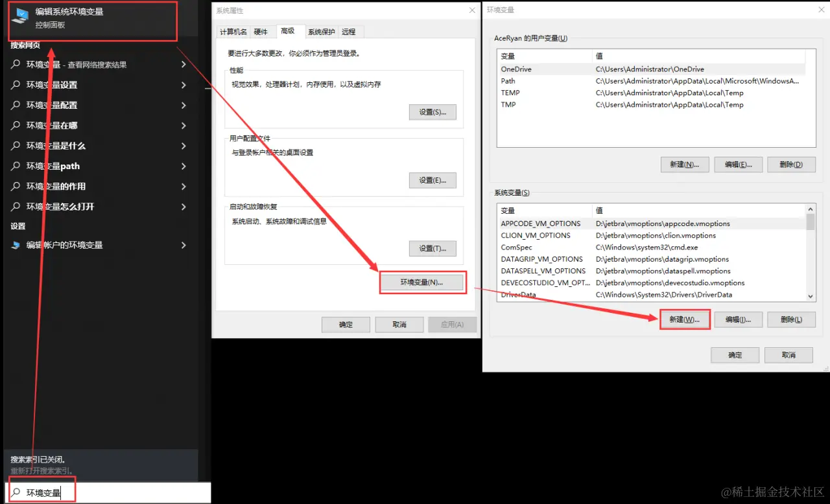The height and width of the screenshot is (504, 830).
Task: Click 新建(W) for system variables
Action: click(x=685, y=319)
